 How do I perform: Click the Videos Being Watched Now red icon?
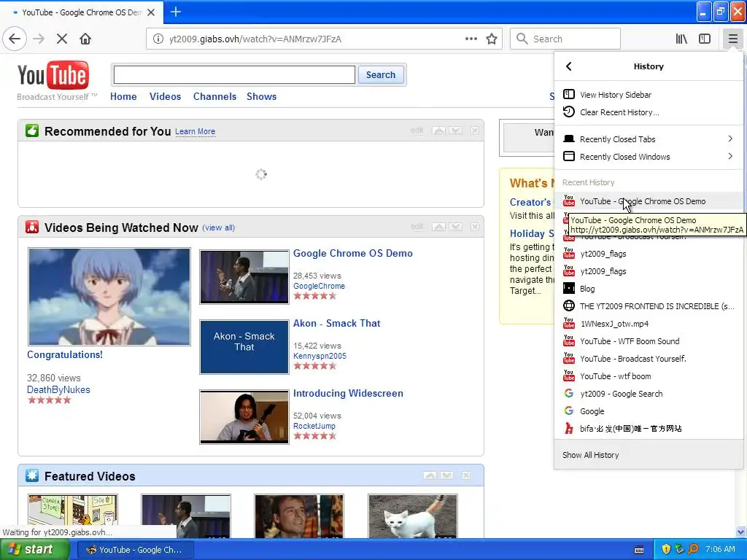(32, 227)
